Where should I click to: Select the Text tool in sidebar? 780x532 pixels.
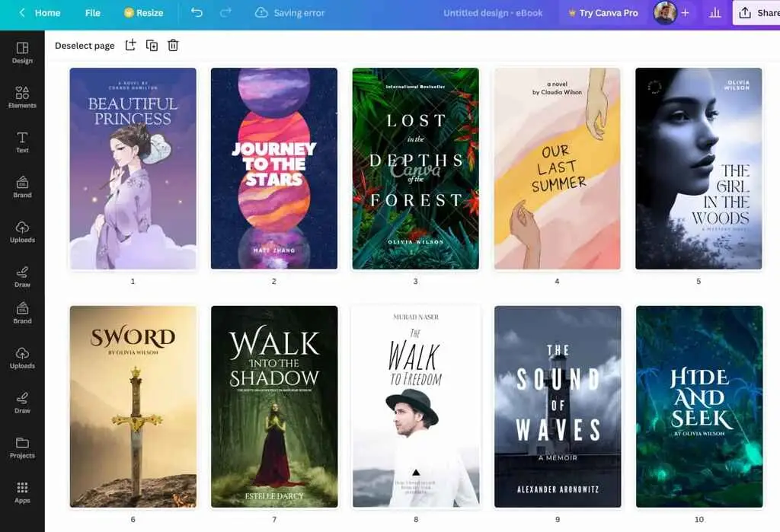click(22, 142)
